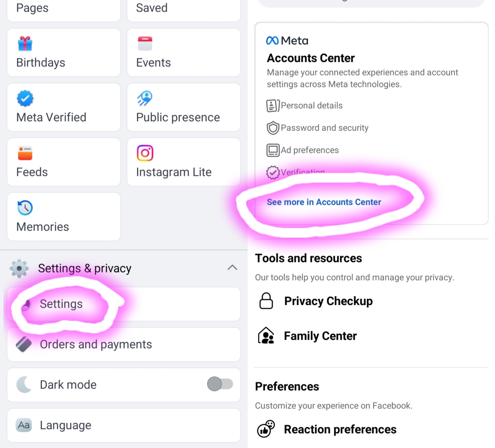Open Reaction preferences
The image size is (495, 448).
pyautogui.click(x=340, y=429)
